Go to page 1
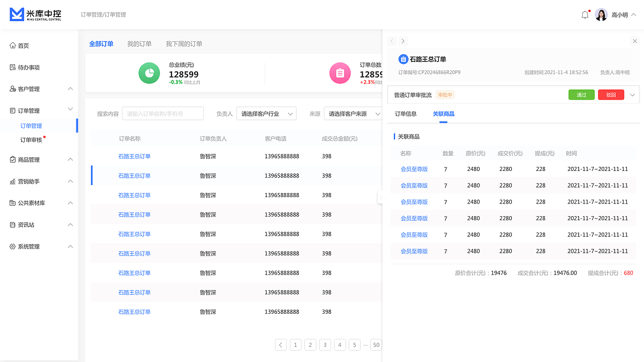Image resolution: width=644 pixels, height=362 pixels. point(296,345)
